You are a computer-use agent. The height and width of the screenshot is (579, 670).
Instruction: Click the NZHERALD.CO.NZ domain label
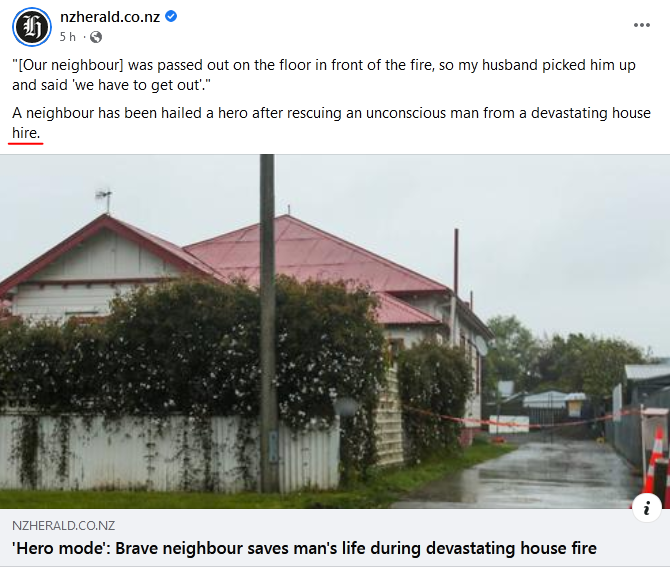click(x=63, y=525)
